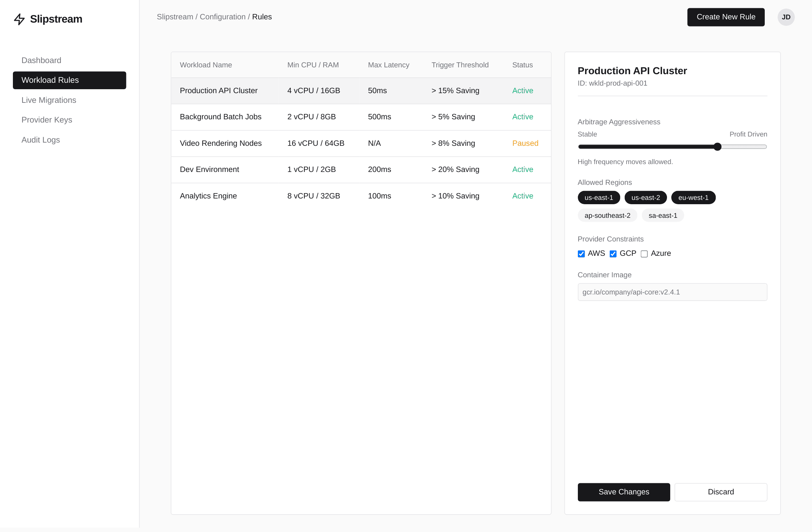The height and width of the screenshot is (532, 812).
Task: Edit the Container Image field
Action: 672,292
